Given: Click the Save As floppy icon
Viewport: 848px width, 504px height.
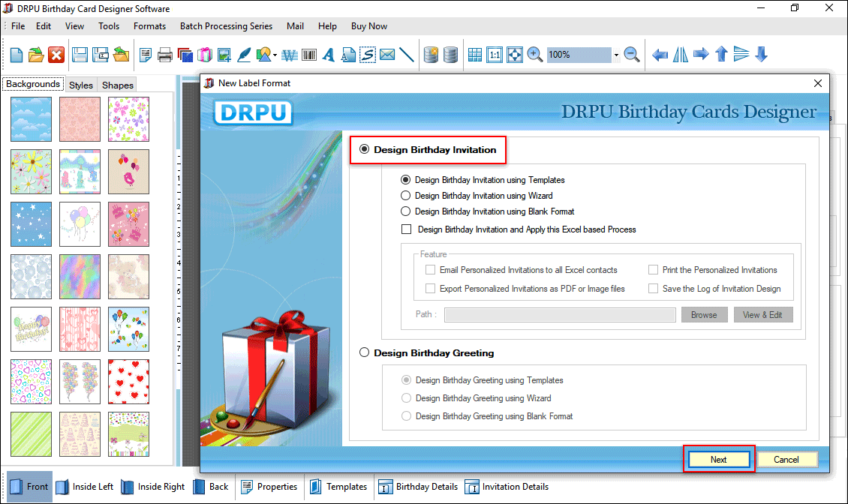Looking at the screenshot, I should pyautogui.click(x=100, y=55).
